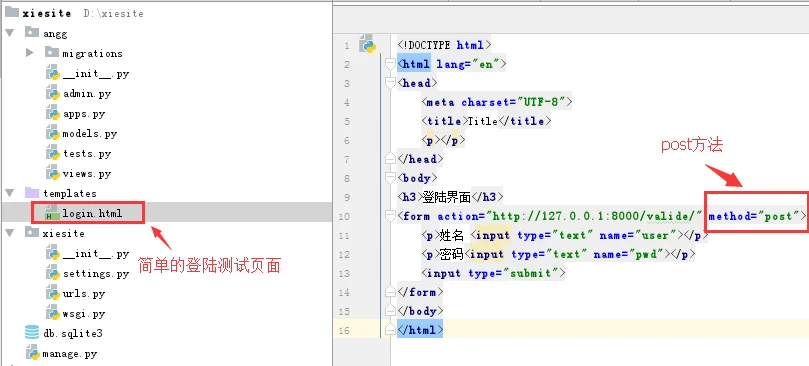Open login.html in the project tree
Screen dimensions: 809x366
tap(92, 213)
